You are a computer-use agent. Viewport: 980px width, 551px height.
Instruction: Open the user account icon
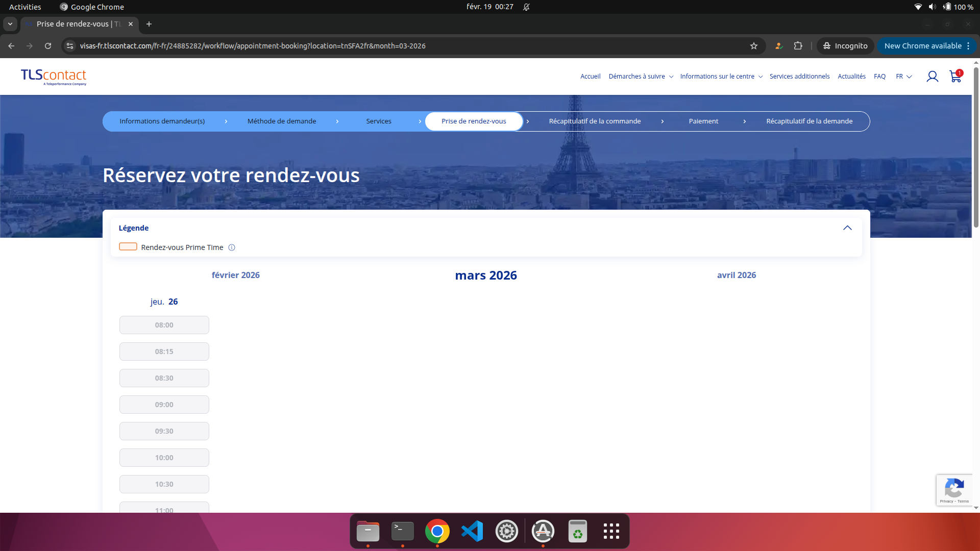(x=933, y=76)
